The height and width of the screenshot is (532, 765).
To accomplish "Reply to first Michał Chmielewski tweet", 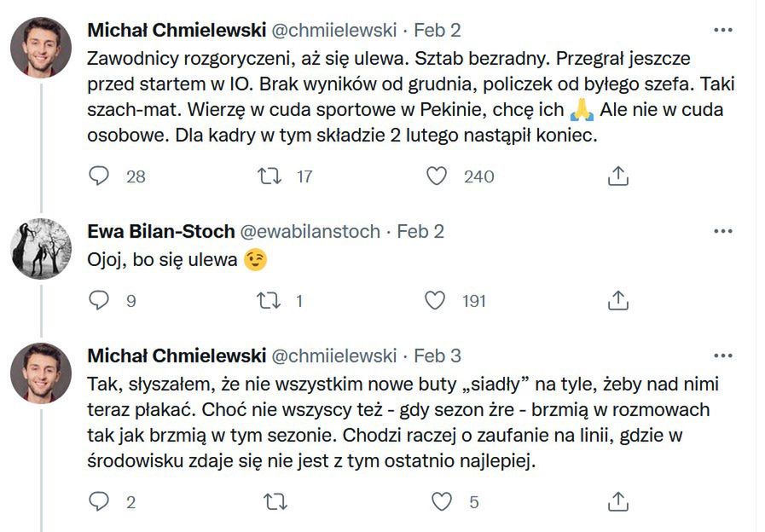I will click(x=100, y=176).
